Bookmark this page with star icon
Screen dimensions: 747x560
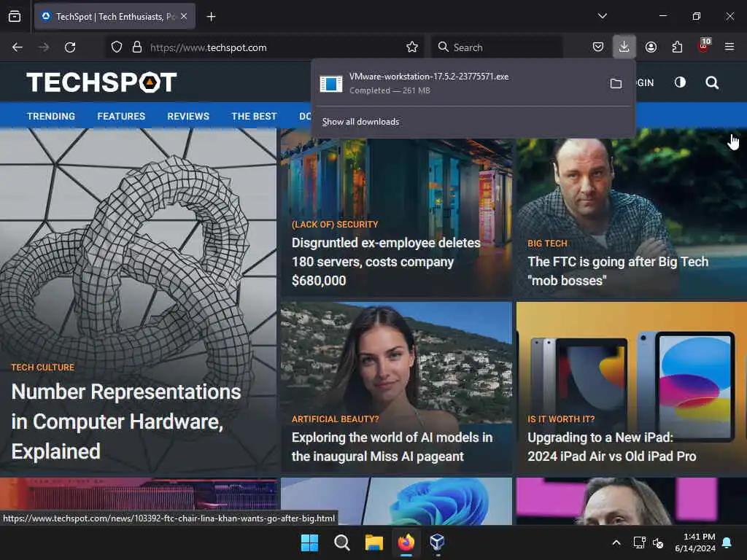click(412, 47)
